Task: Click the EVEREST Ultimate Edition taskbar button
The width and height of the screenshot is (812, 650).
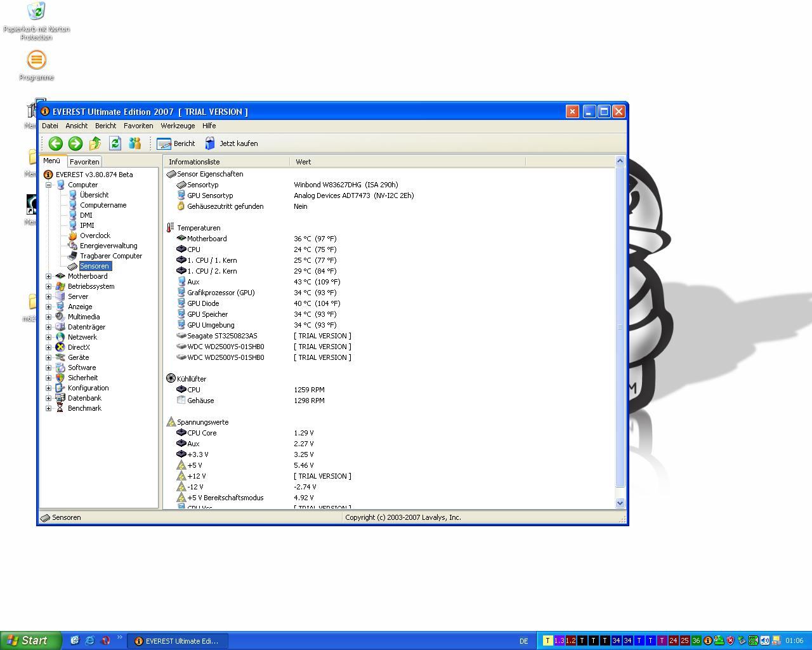Action: [x=177, y=641]
